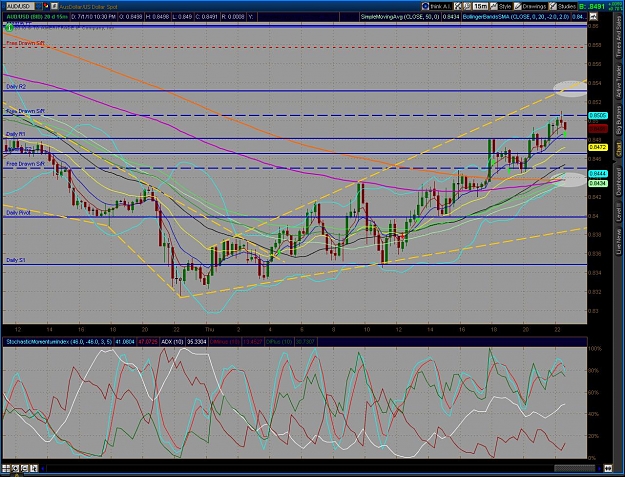This screenshot has height=477, width=625.
Task: Click the zoom arrows icon at bottom right
Action: click(609, 468)
